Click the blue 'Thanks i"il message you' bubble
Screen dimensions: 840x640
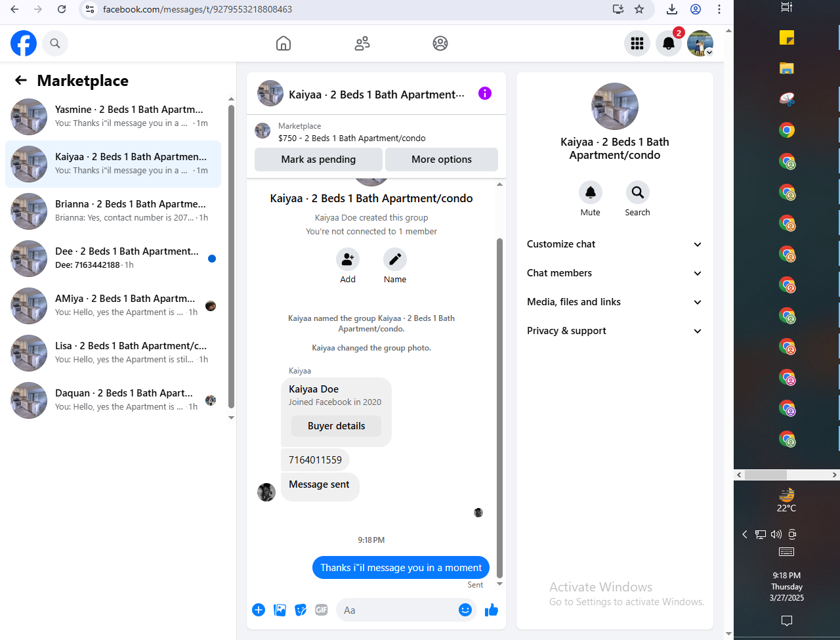coord(401,568)
